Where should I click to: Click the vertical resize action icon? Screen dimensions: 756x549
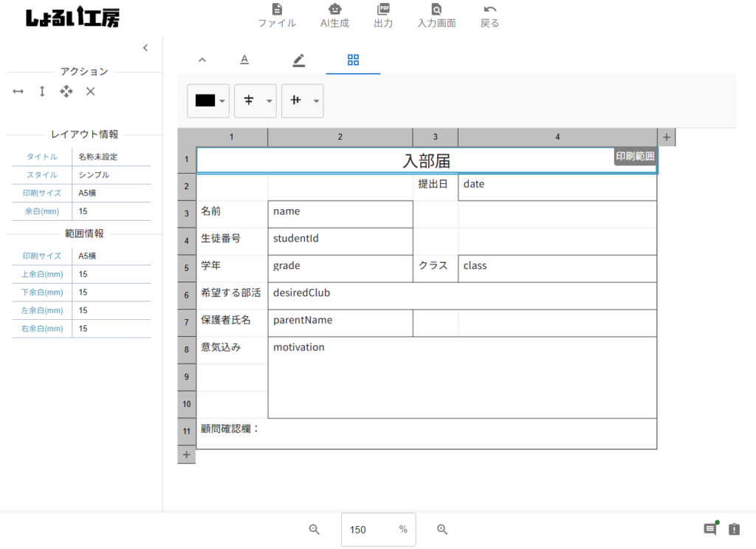42,91
